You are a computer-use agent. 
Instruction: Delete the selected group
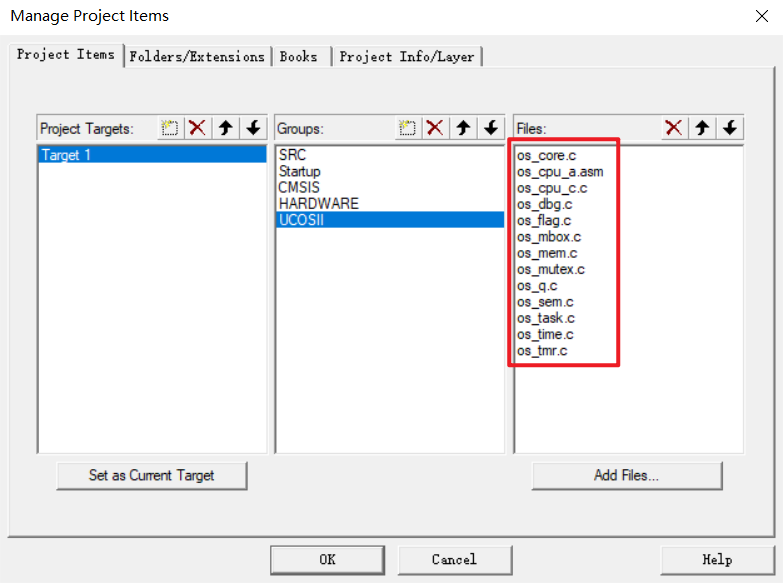tap(435, 128)
